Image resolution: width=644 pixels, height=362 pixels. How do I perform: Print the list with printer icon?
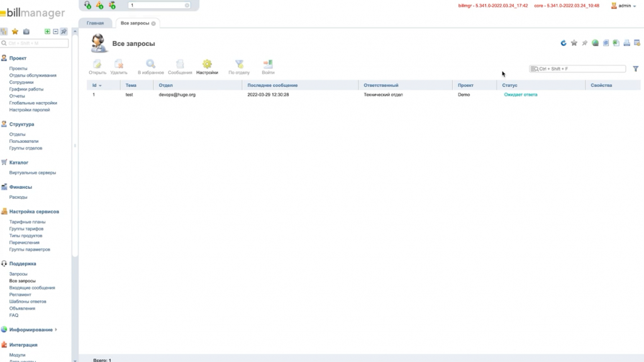point(627,43)
